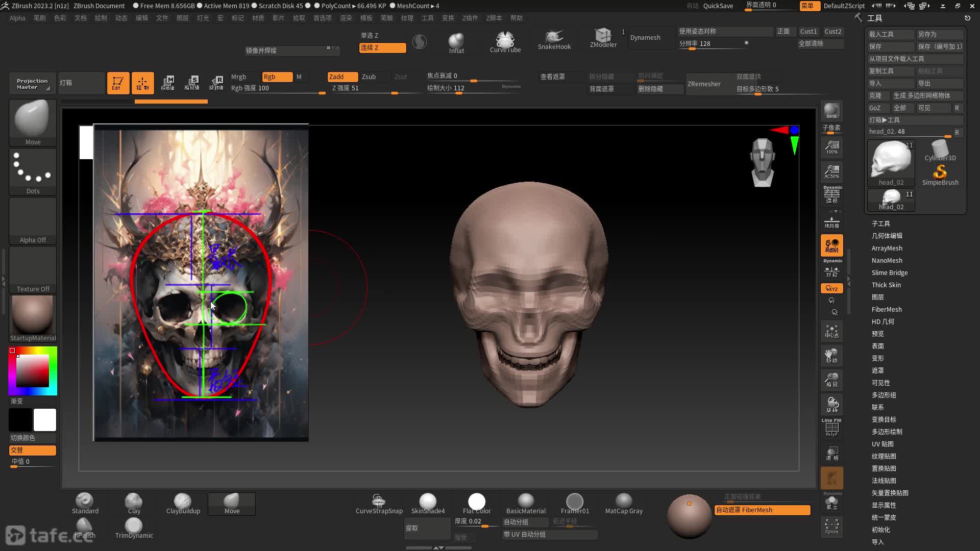This screenshot has width=980, height=551.
Task: Click the Draw mode button
Action: coord(142,83)
